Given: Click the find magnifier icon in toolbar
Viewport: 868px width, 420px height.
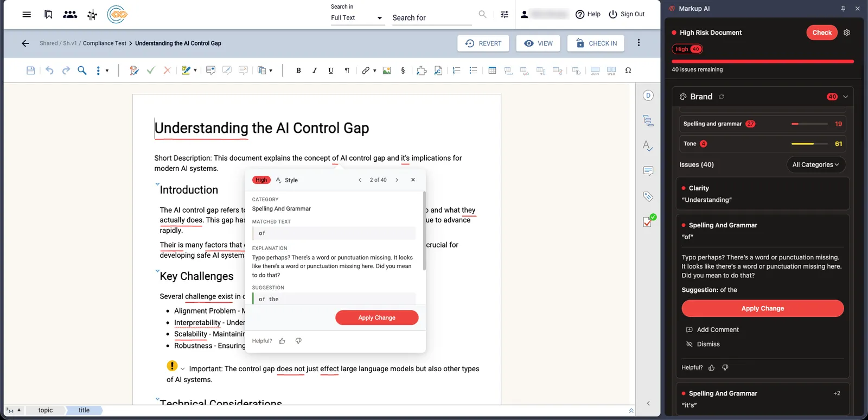Looking at the screenshot, I should 82,71.
